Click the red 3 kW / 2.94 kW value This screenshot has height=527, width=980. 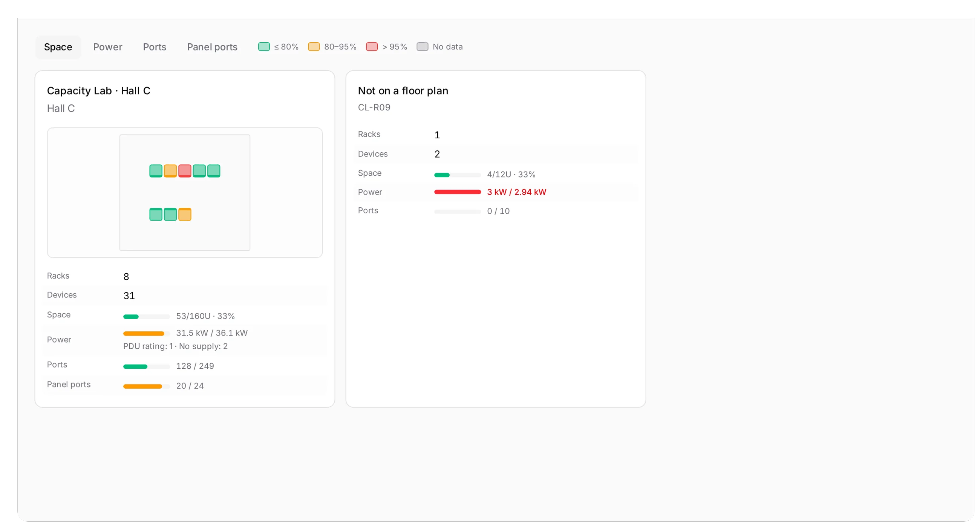pos(516,192)
